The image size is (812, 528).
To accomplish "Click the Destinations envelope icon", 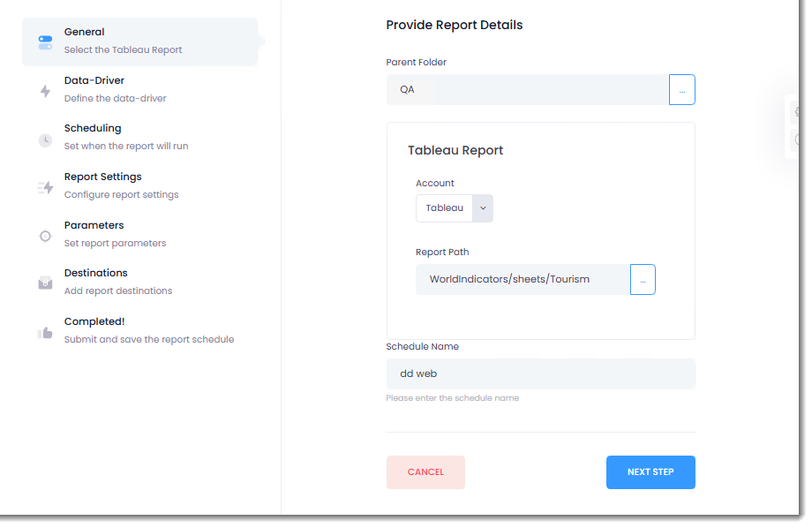I will tap(46, 283).
